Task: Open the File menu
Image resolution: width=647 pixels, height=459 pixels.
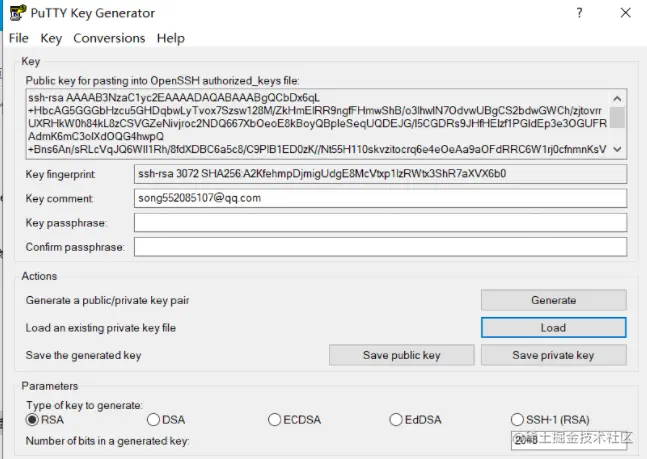Action: click(x=19, y=38)
